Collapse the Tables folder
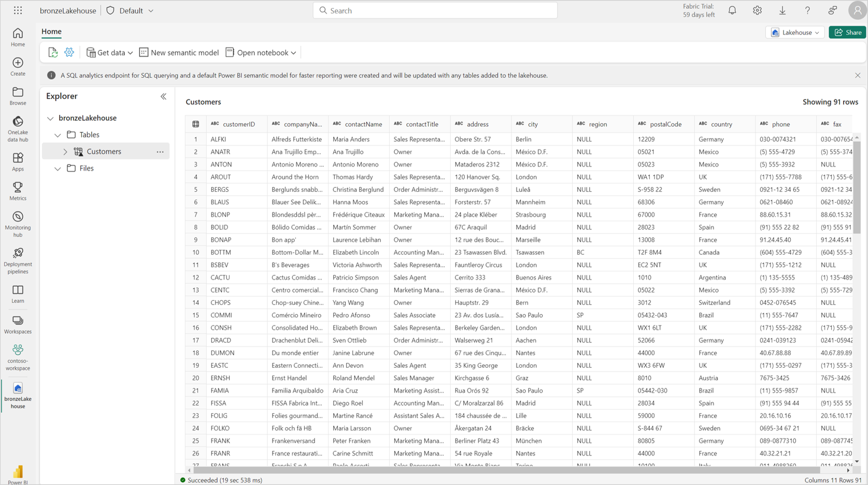Viewport: 868px width, 485px height. (58, 135)
